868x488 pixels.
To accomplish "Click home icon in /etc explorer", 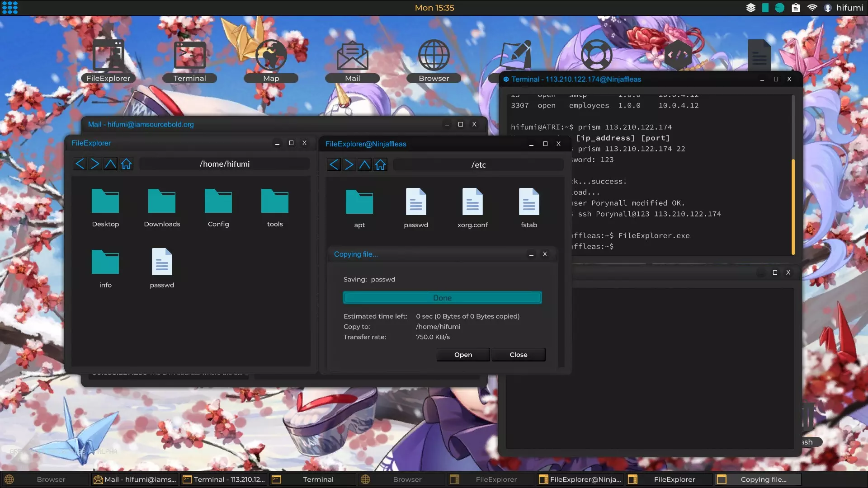I will [x=380, y=165].
